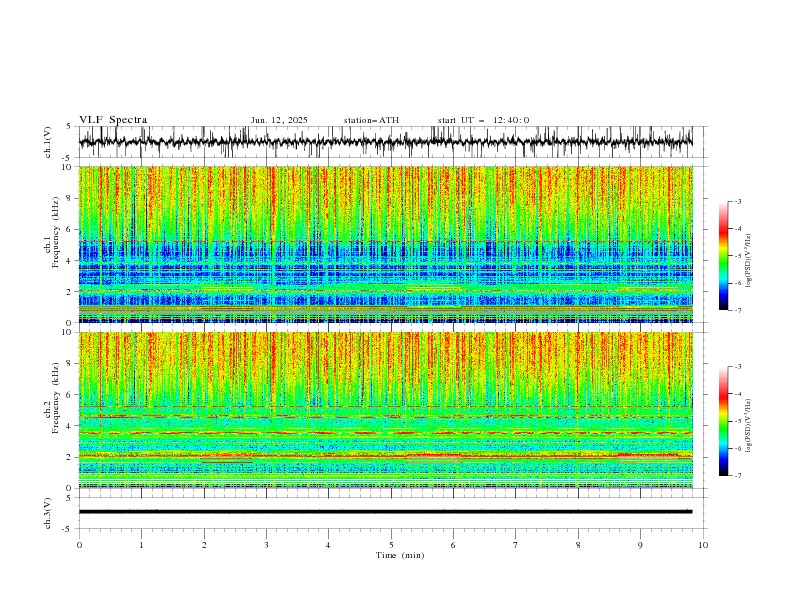The width and height of the screenshot is (792, 612).
Task: Click the 'start UT = 12:40:0' header text
Action: tap(483, 120)
